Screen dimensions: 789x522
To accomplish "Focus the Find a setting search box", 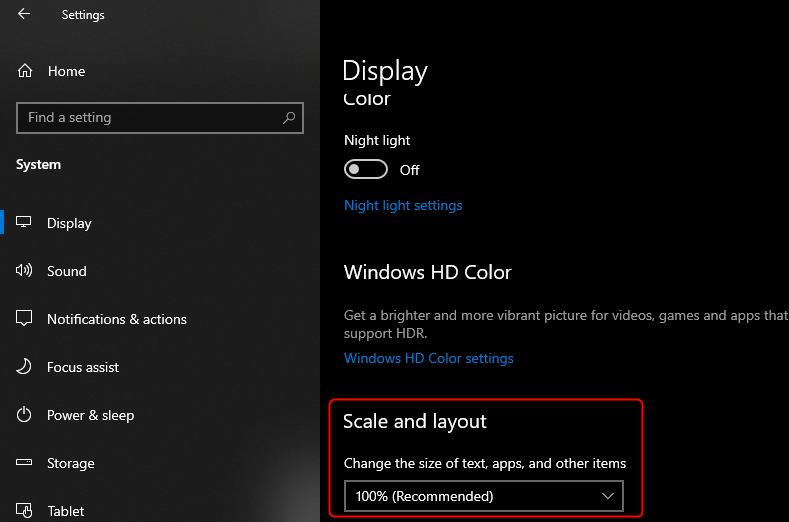I will point(160,118).
